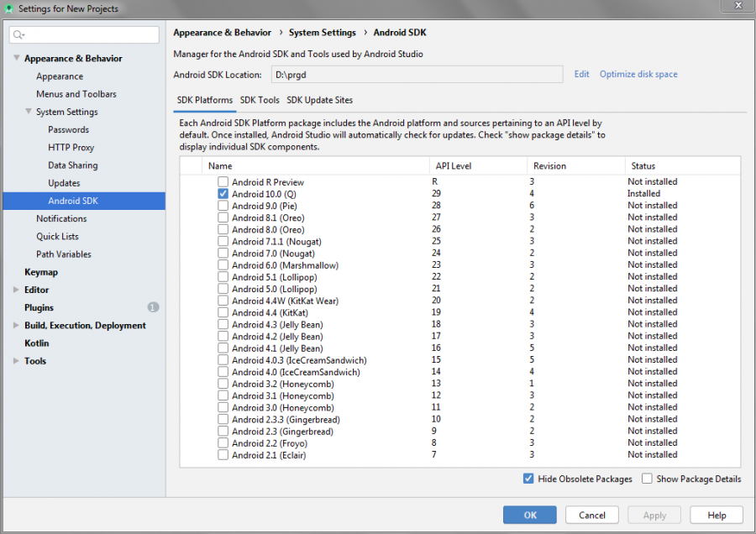The image size is (756, 534).
Task: Tick the Android 8.1 (Oreo) checkbox
Action: tap(223, 217)
